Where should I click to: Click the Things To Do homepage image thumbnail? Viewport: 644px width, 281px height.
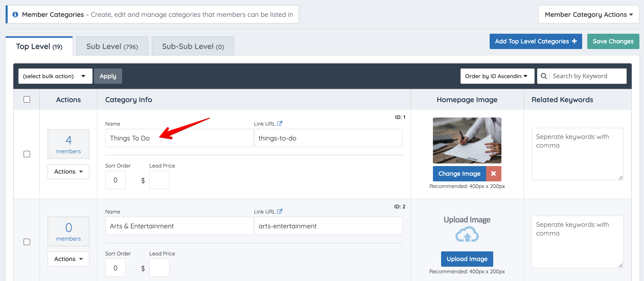(467, 140)
